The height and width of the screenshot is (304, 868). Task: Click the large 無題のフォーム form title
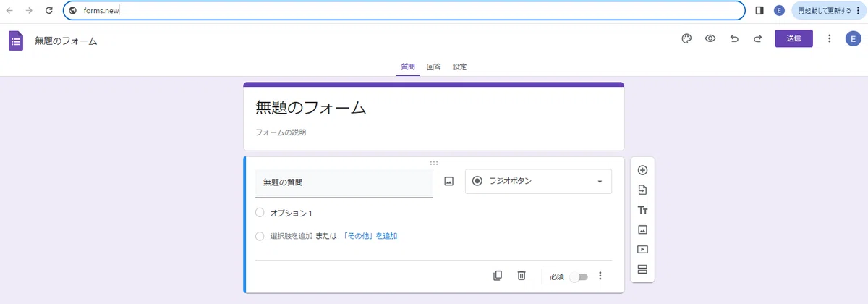pos(311,108)
